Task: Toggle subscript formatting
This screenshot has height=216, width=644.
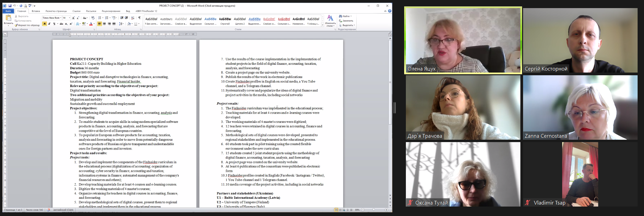Action: click(x=66, y=24)
